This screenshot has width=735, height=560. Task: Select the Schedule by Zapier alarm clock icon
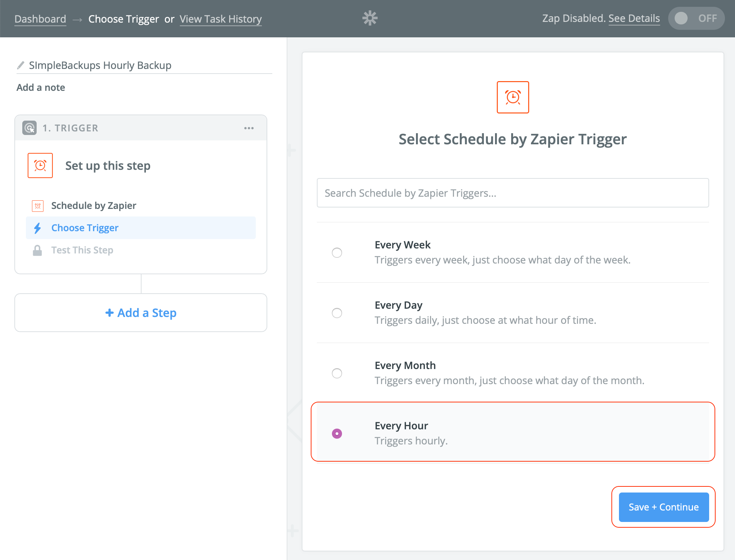[37, 205]
